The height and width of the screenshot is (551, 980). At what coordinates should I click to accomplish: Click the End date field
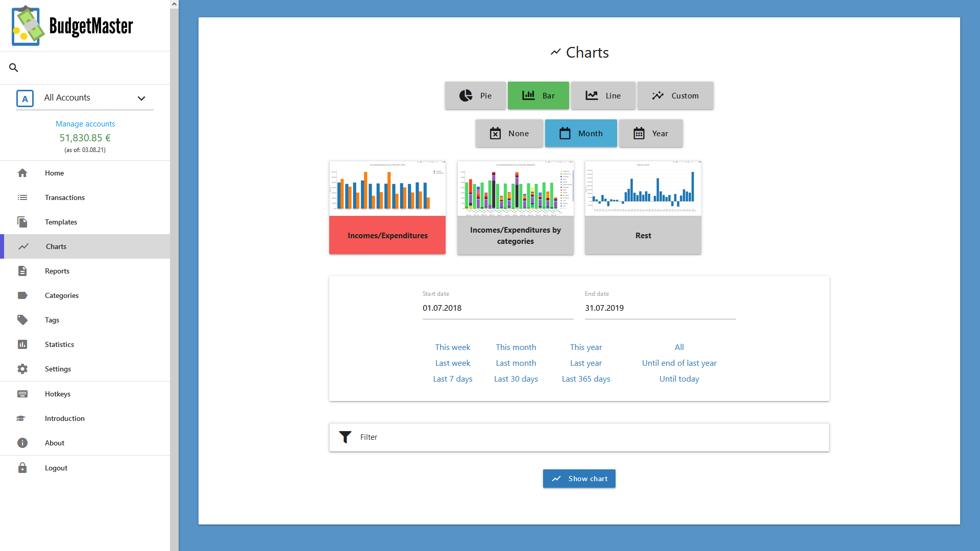[x=660, y=308]
